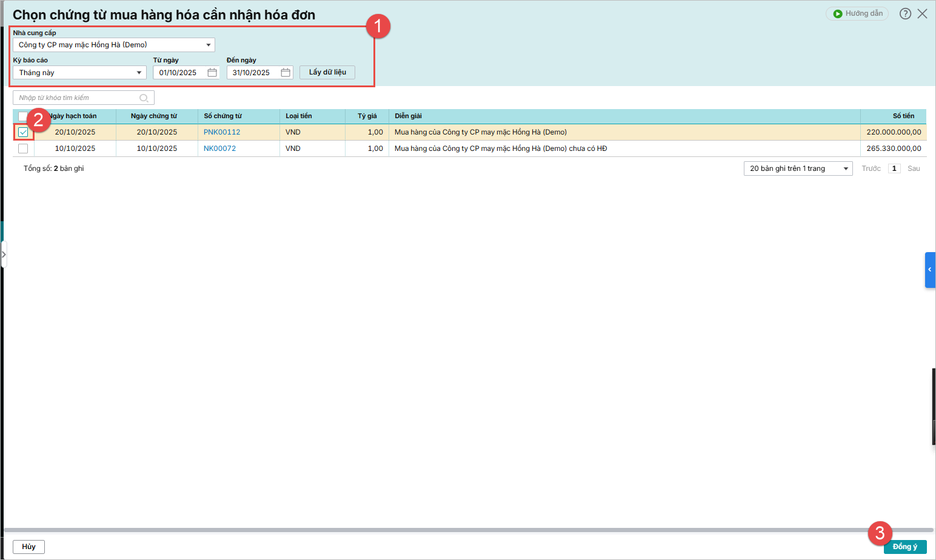Sort by Số tiền column header
The image size is (936, 560).
903,116
